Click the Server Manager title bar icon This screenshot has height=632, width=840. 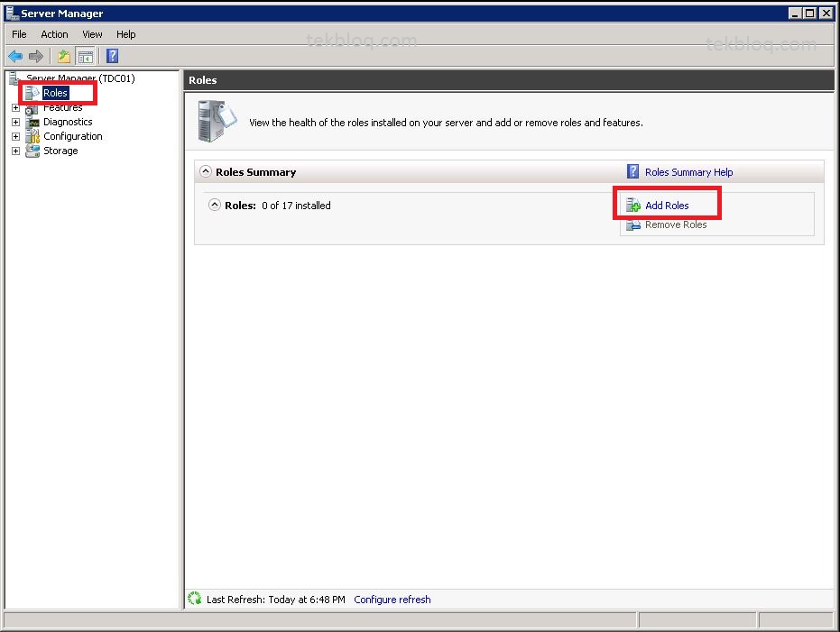(x=12, y=13)
